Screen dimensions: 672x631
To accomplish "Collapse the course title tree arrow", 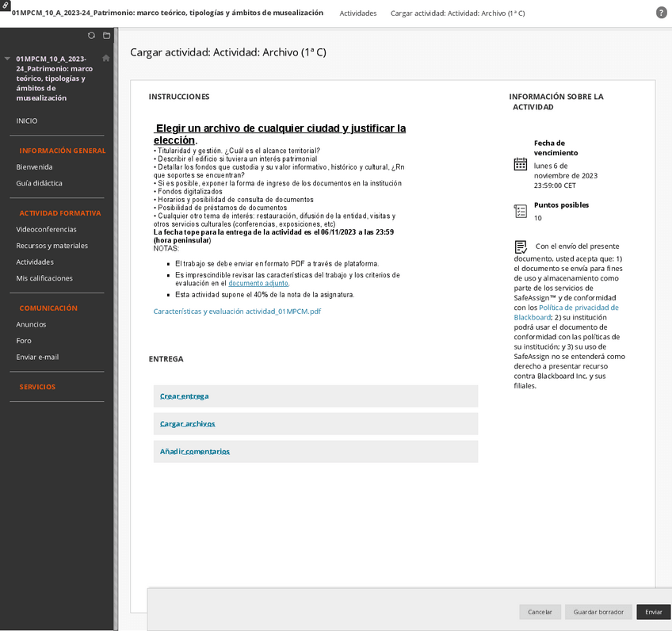I will click(x=7, y=59).
